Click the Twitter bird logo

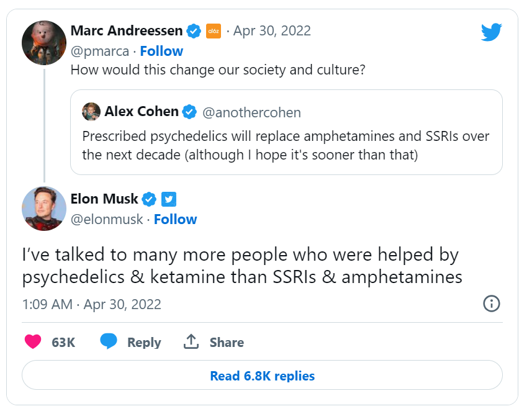pyautogui.click(x=491, y=31)
